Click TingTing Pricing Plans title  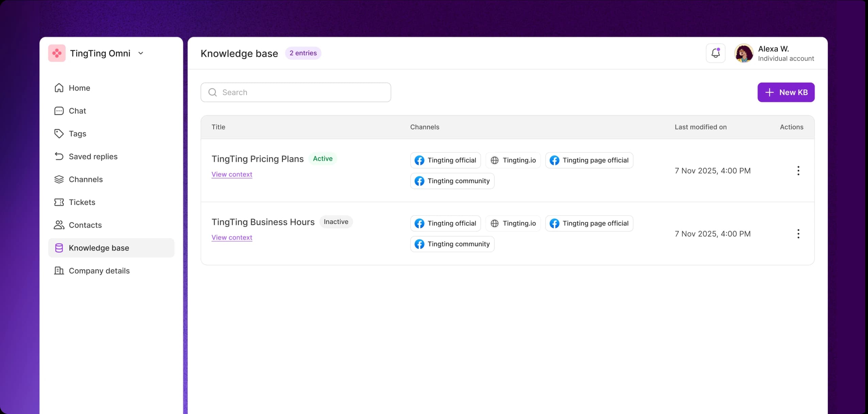pos(257,159)
